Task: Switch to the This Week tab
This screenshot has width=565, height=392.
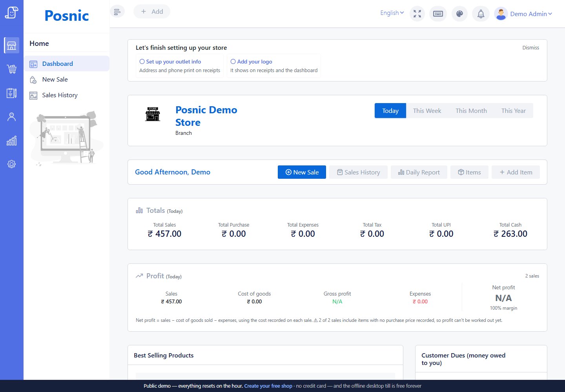Action: pyautogui.click(x=427, y=111)
